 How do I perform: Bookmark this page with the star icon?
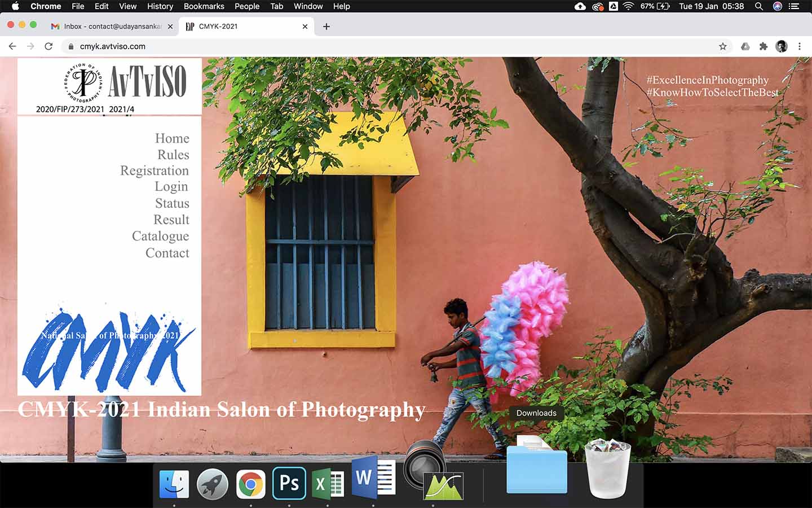pos(722,46)
